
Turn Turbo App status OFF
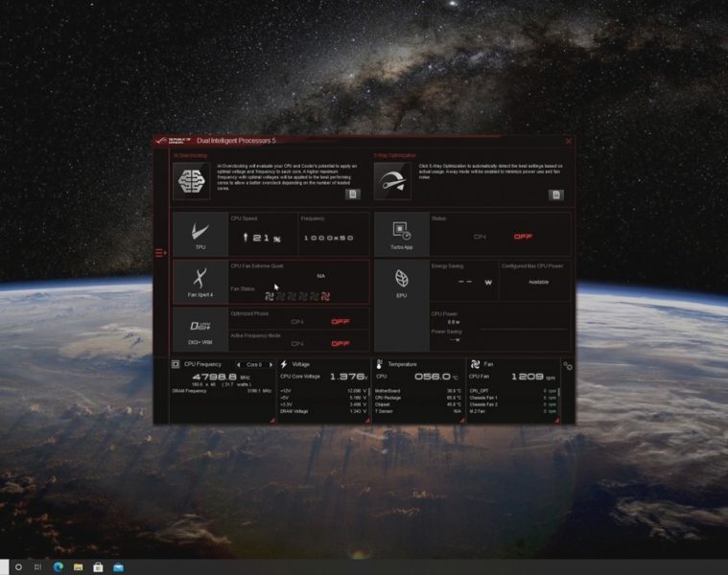tap(524, 237)
